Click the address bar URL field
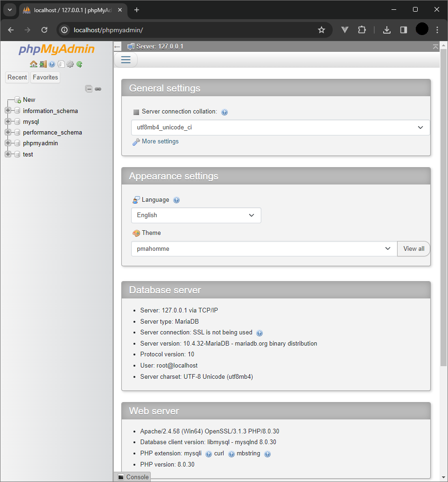The height and width of the screenshot is (482, 448). coord(194,30)
